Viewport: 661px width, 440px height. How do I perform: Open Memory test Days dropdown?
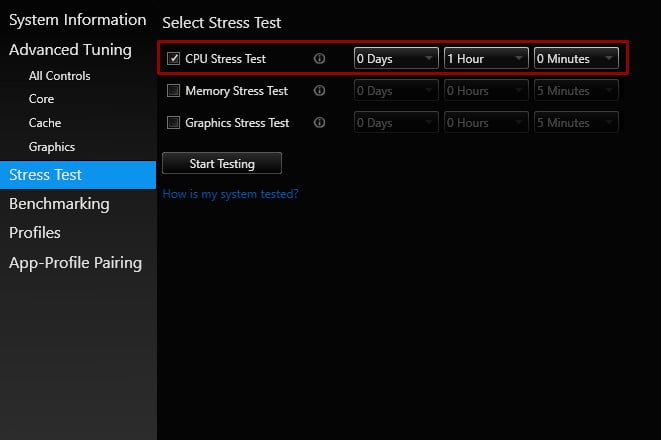396,90
